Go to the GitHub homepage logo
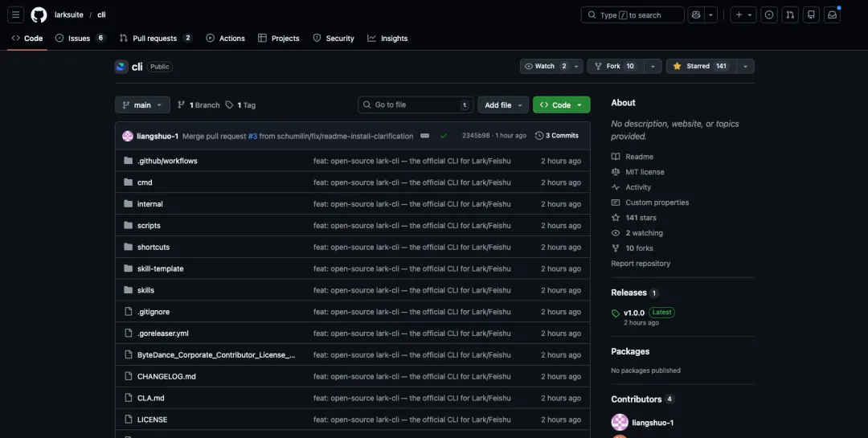The image size is (868, 438). pyautogui.click(x=39, y=15)
